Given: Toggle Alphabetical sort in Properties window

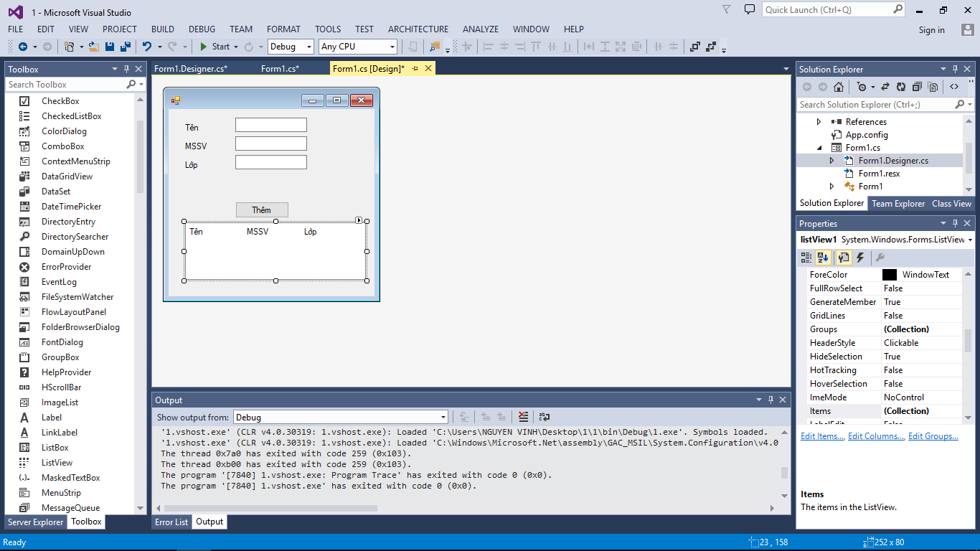Looking at the screenshot, I should click(x=823, y=258).
